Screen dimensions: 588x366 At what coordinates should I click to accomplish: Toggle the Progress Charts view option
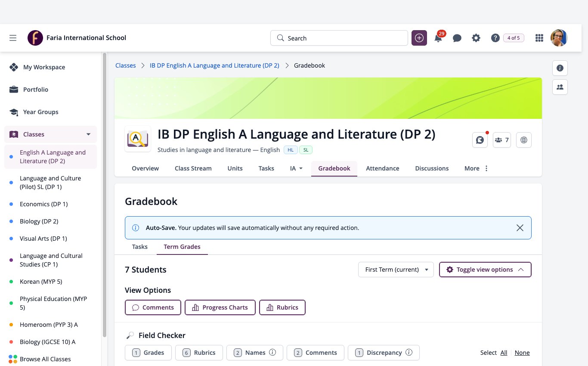tap(220, 307)
